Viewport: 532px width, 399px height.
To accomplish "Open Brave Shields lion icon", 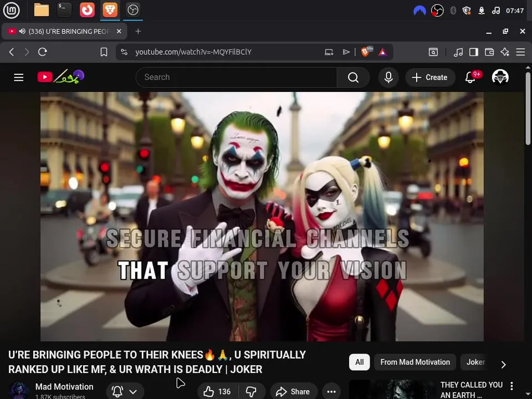I will coord(366,52).
